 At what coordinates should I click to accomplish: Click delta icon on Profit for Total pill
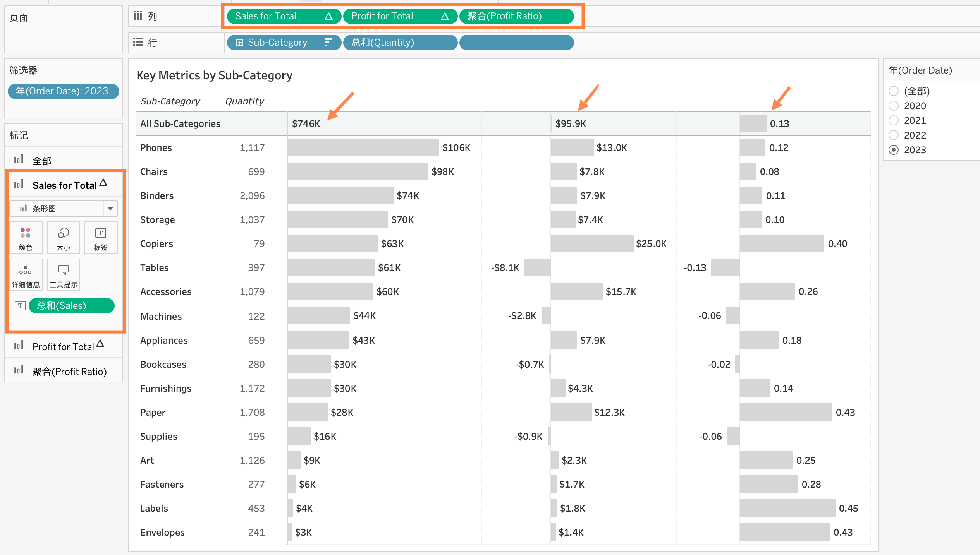coord(445,16)
